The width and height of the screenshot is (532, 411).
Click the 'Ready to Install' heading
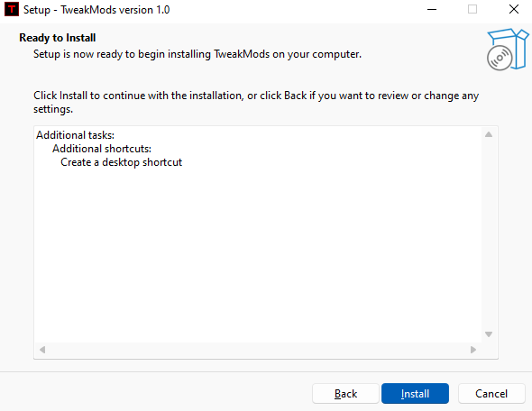(x=58, y=38)
